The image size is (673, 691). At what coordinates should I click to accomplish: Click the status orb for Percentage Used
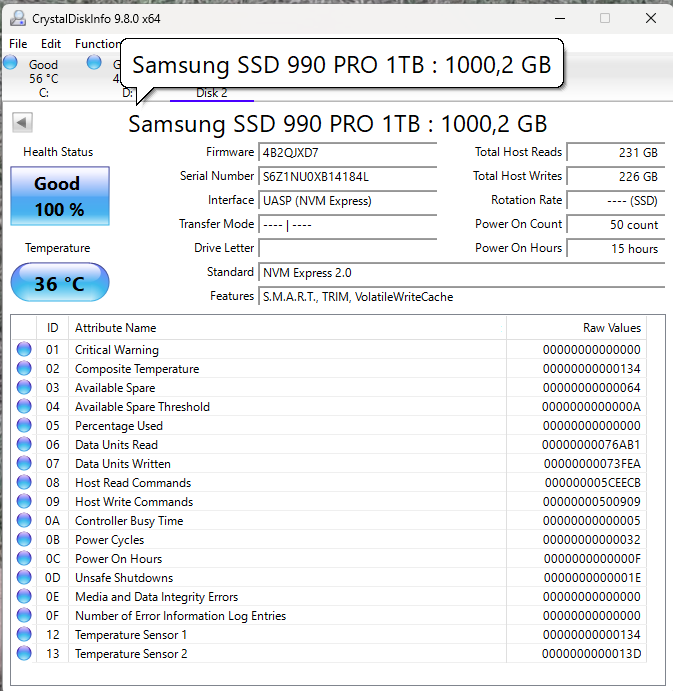point(24,425)
